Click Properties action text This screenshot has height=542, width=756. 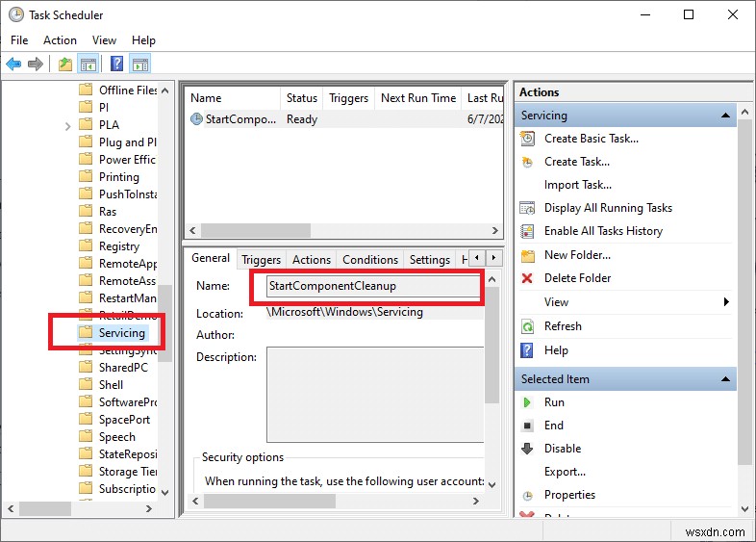[x=569, y=495]
